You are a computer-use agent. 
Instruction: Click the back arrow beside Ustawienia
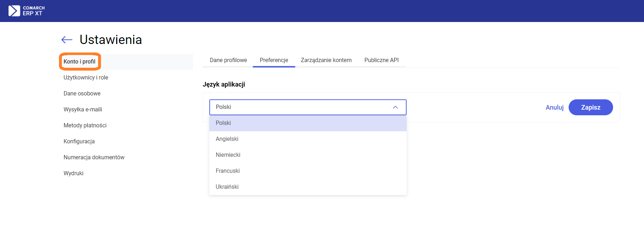tap(67, 40)
